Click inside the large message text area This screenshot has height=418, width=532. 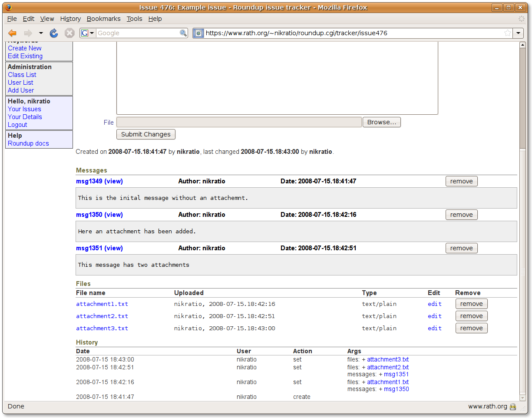(277, 78)
